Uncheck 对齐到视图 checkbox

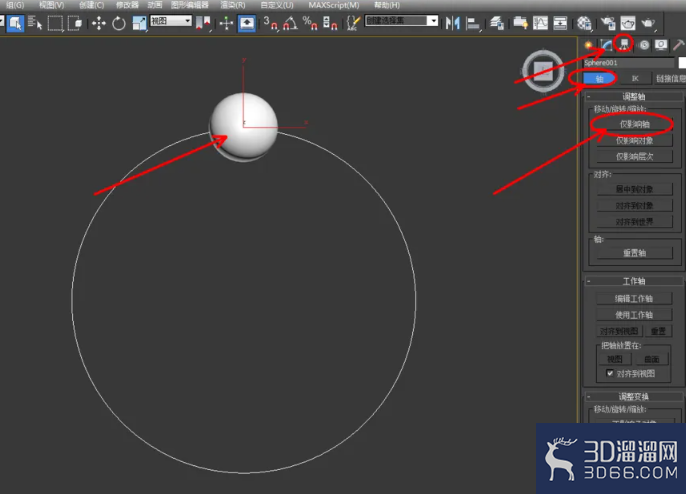610,373
